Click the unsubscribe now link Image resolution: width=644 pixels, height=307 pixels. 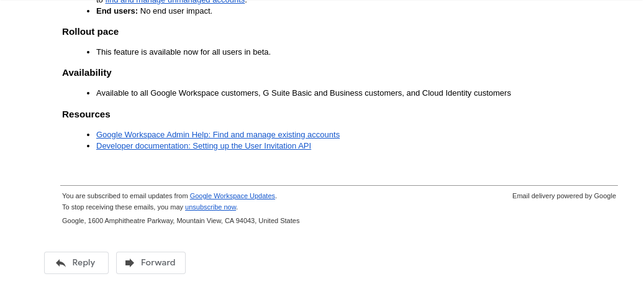[x=211, y=207]
